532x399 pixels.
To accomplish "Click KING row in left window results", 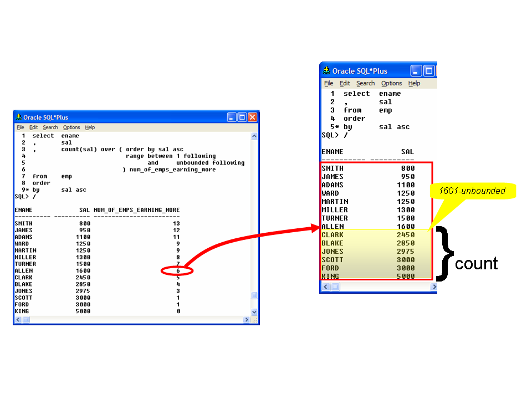I will (98, 311).
